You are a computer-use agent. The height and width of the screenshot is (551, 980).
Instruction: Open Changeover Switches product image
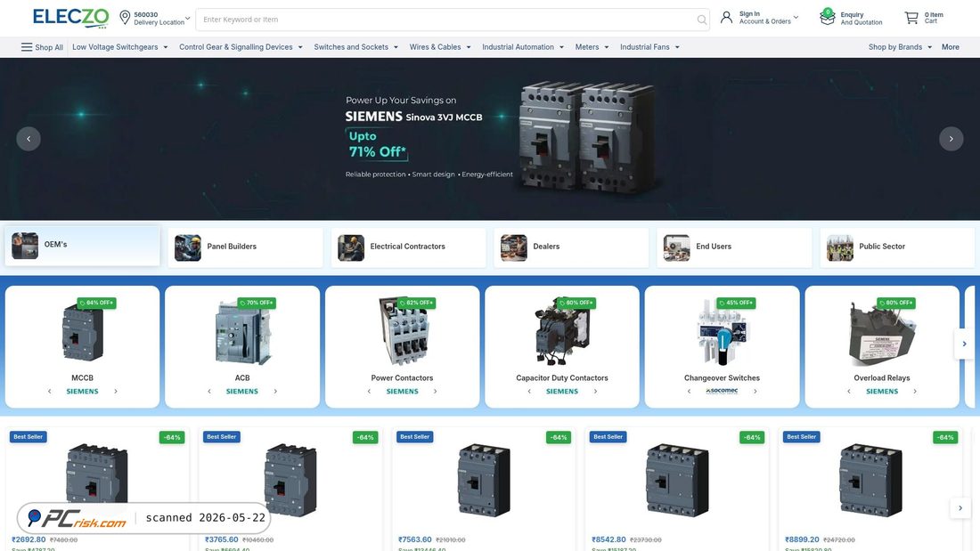[x=723, y=333]
